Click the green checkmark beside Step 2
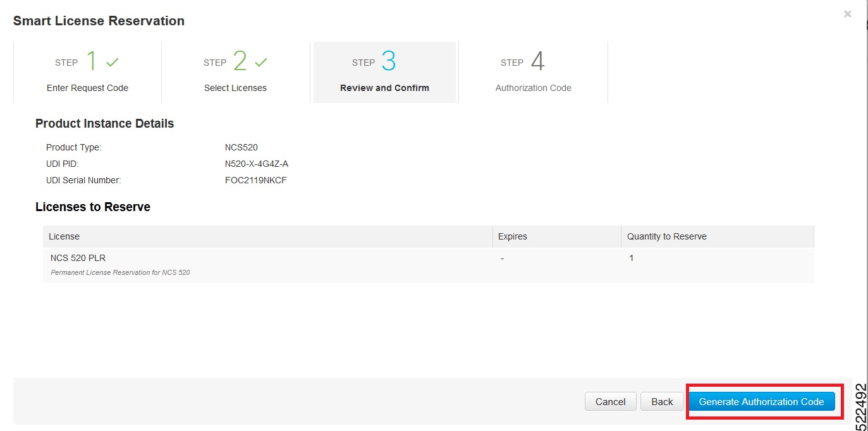 click(x=261, y=63)
